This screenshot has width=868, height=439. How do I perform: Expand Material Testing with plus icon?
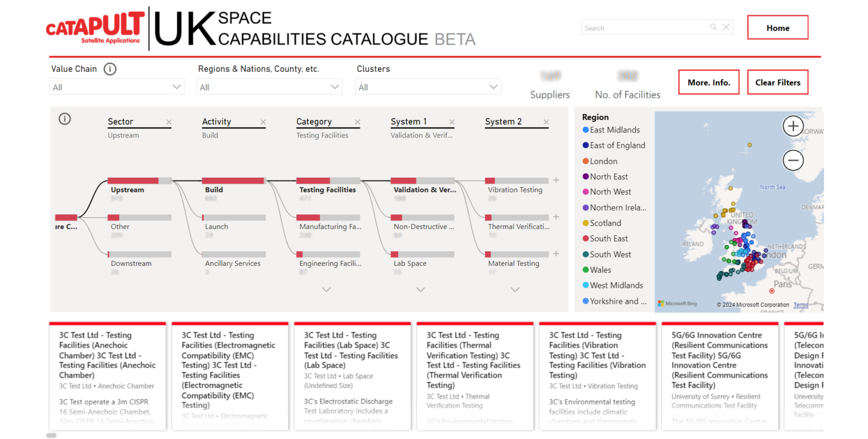[x=556, y=254]
